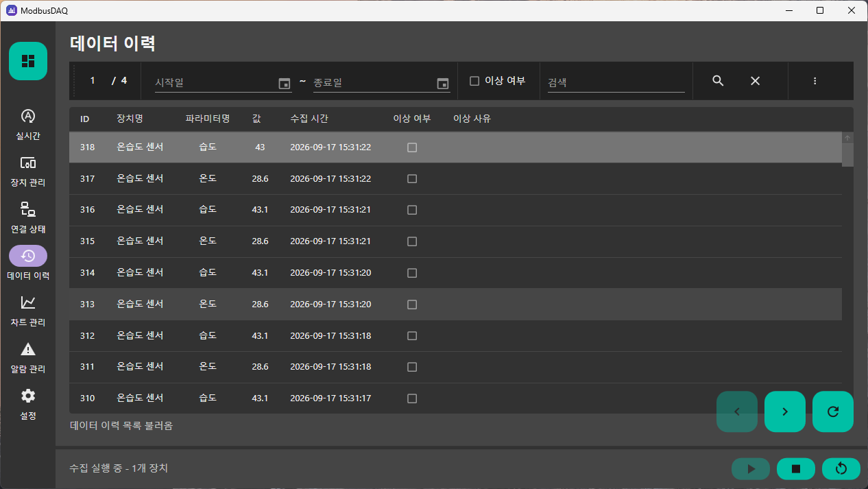Open 설정 settings gear

[x=28, y=396]
